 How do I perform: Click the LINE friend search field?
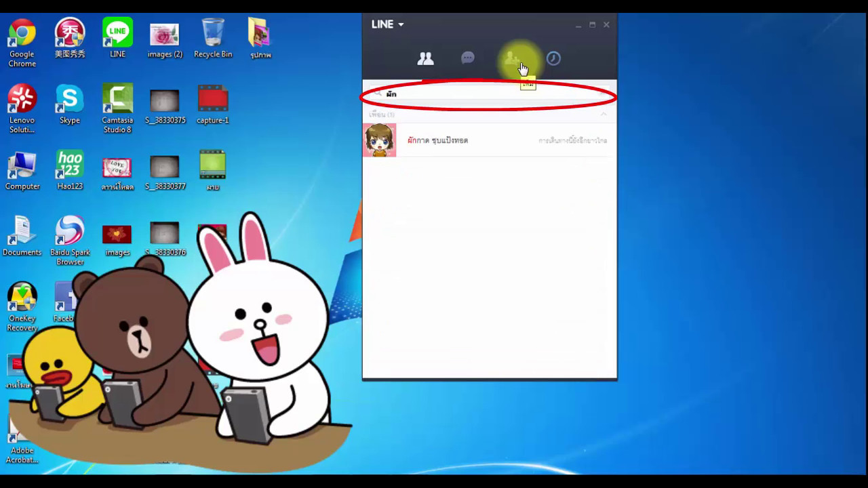click(488, 94)
